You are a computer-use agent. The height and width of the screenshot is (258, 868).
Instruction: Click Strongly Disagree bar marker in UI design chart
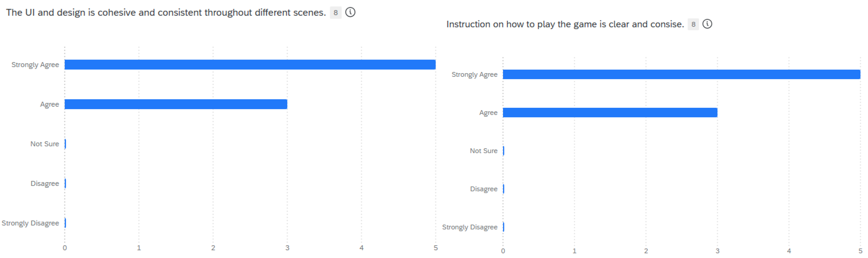tap(65, 223)
